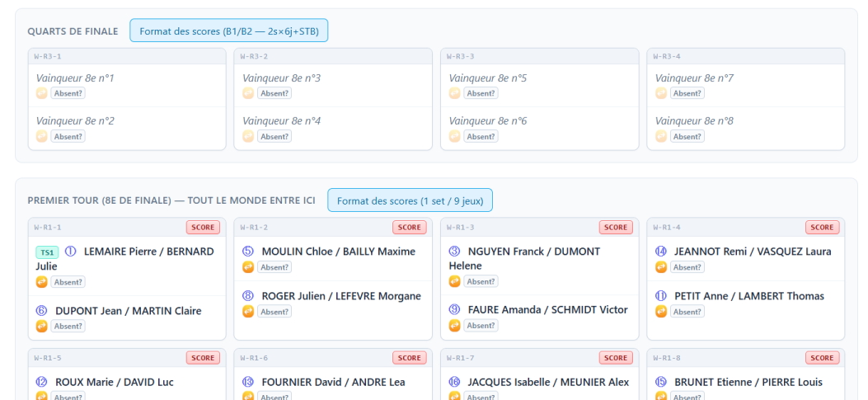Screen dimensions: 868x400
Task: Click match label W-R3-1
Action: coord(48,57)
